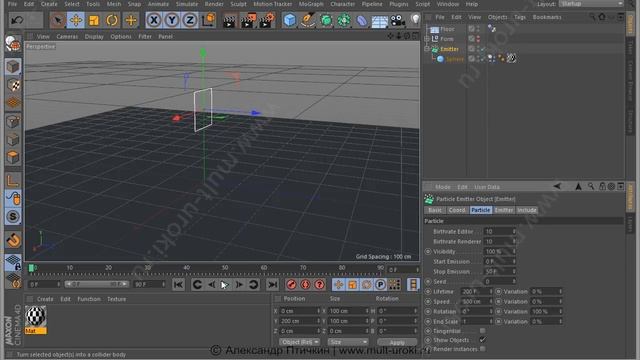This screenshot has height=360, width=640.
Task: Collapse the Emitter tree node
Action: [427, 49]
